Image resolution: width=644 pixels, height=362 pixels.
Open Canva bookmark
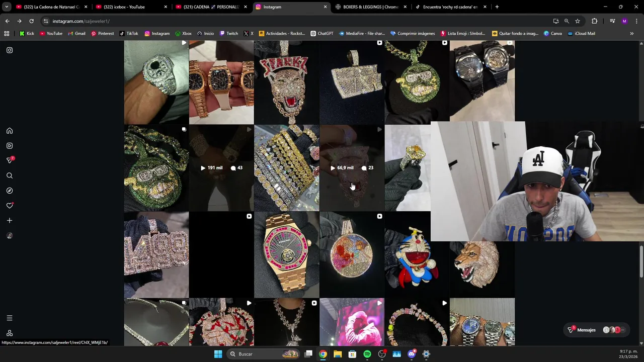(x=552, y=33)
